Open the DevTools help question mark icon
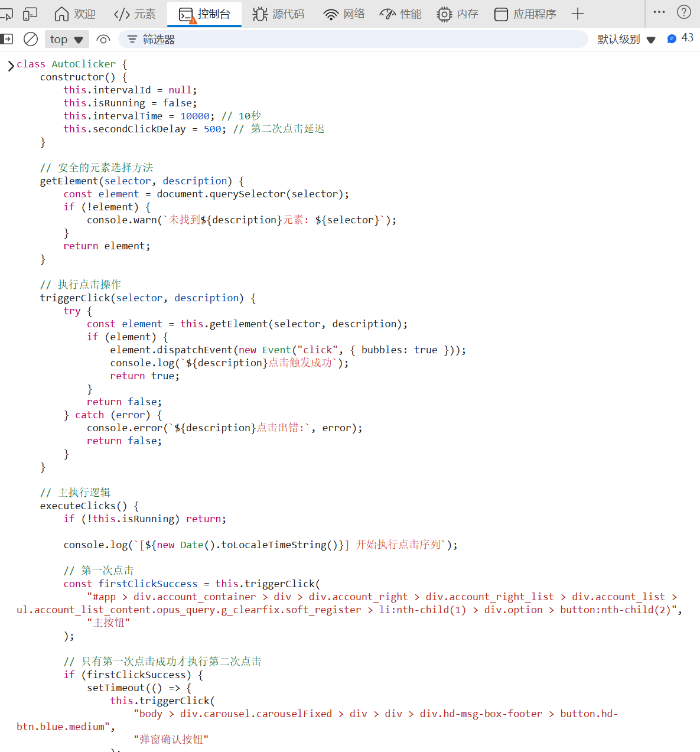 684,12
